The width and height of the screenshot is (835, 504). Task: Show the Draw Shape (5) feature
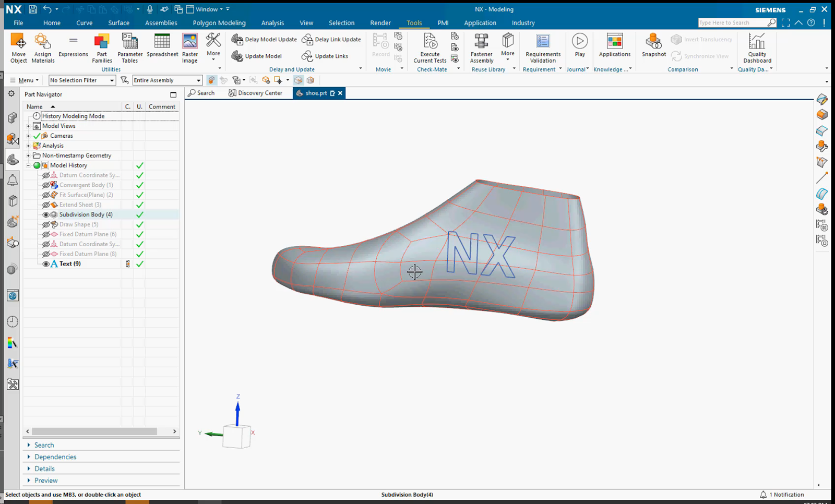(46, 225)
